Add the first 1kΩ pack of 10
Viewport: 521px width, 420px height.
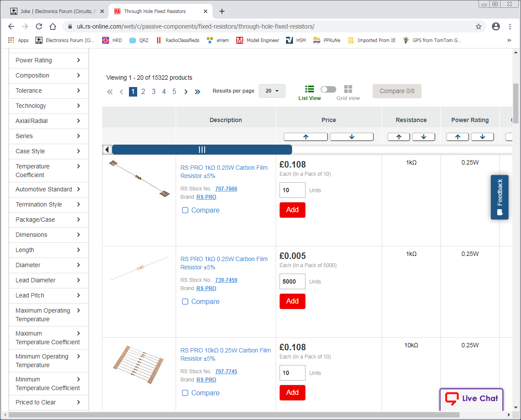pyautogui.click(x=293, y=210)
